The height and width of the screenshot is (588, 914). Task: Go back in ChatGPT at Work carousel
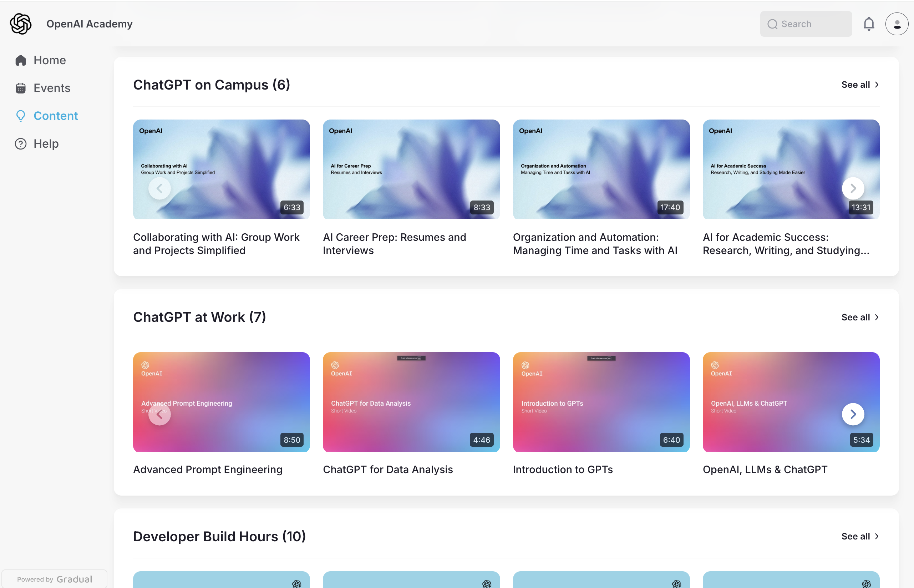(159, 414)
